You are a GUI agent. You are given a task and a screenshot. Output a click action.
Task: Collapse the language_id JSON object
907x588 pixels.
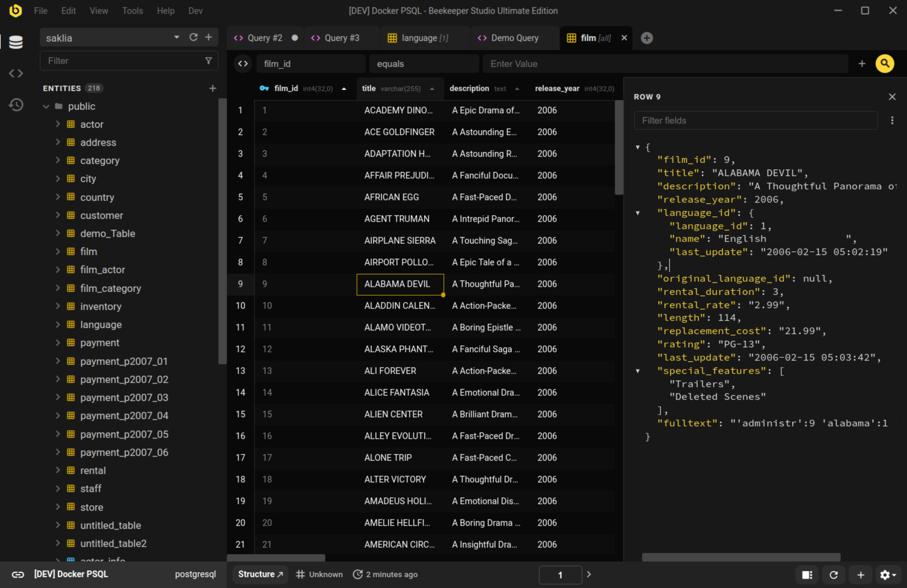[x=638, y=213]
